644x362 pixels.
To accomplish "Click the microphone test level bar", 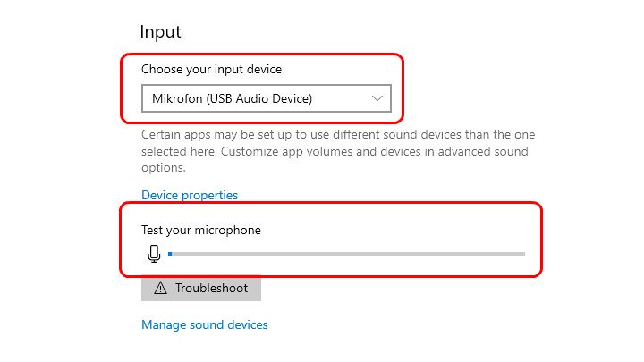I will [x=347, y=254].
